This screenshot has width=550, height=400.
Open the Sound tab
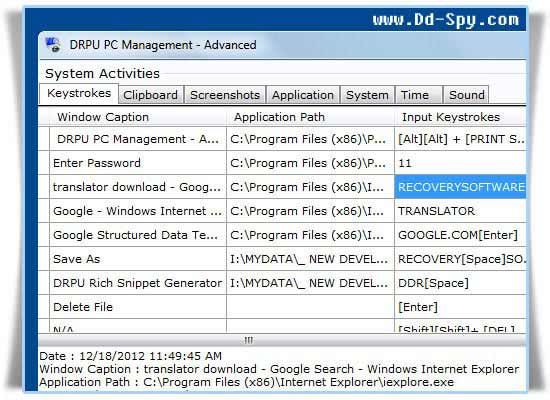tap(466, 95)
